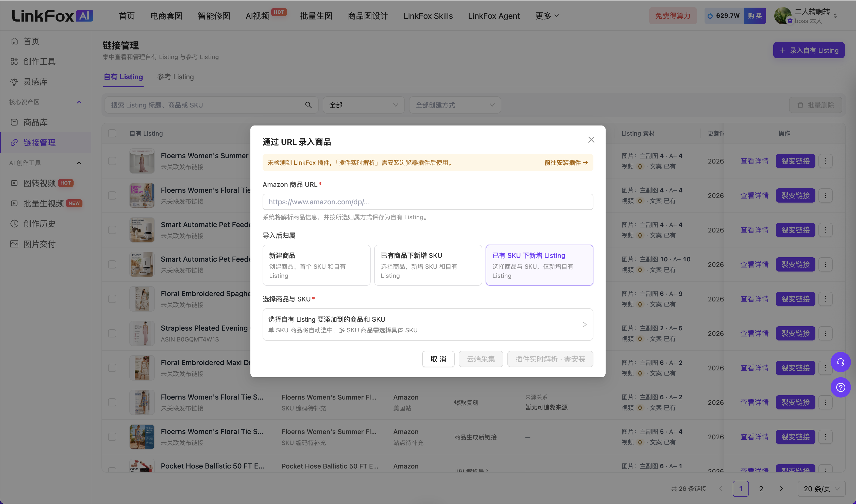
Task: Click the 批量生视频 play icon
Action: 14,203
